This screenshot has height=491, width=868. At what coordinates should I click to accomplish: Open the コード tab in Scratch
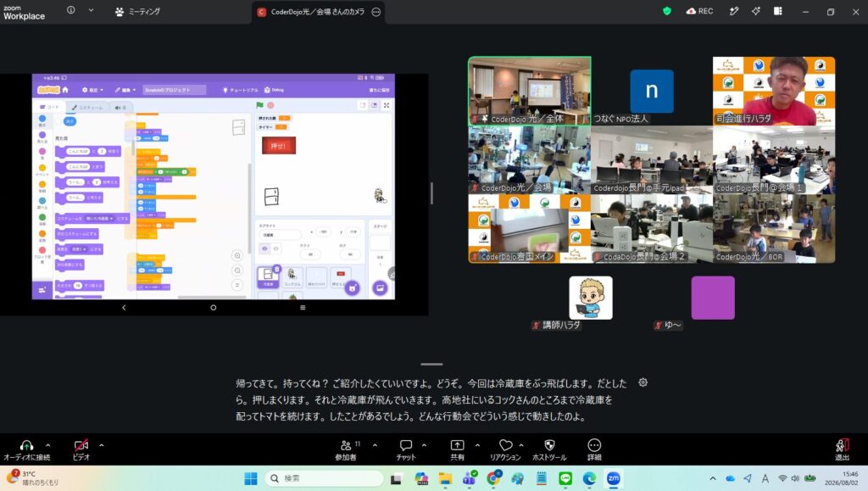[x=49, y=107]
